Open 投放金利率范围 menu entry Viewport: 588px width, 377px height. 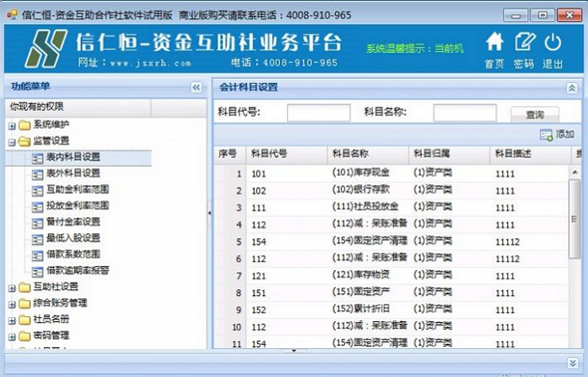[x=78, y=205]
